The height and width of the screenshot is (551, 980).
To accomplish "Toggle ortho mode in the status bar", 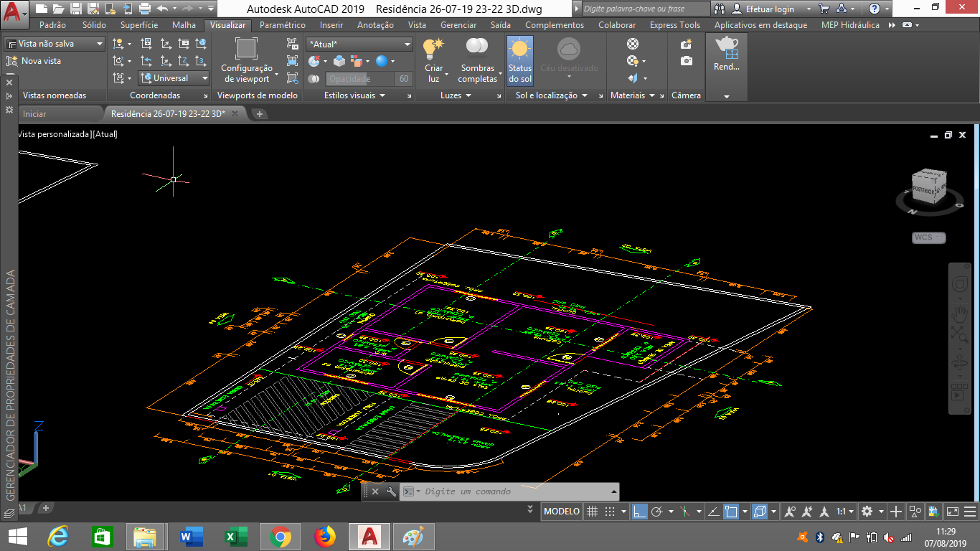I will coord(639,512).
